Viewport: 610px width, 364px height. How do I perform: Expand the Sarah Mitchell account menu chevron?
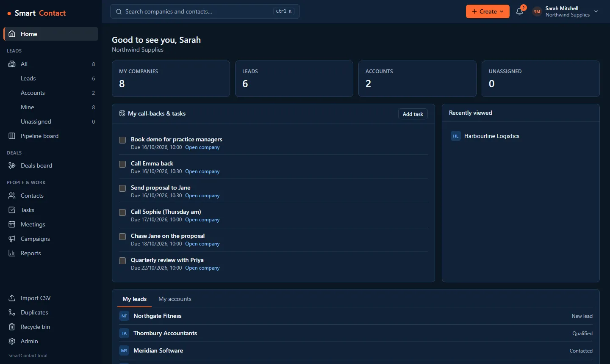coord(596,11)
